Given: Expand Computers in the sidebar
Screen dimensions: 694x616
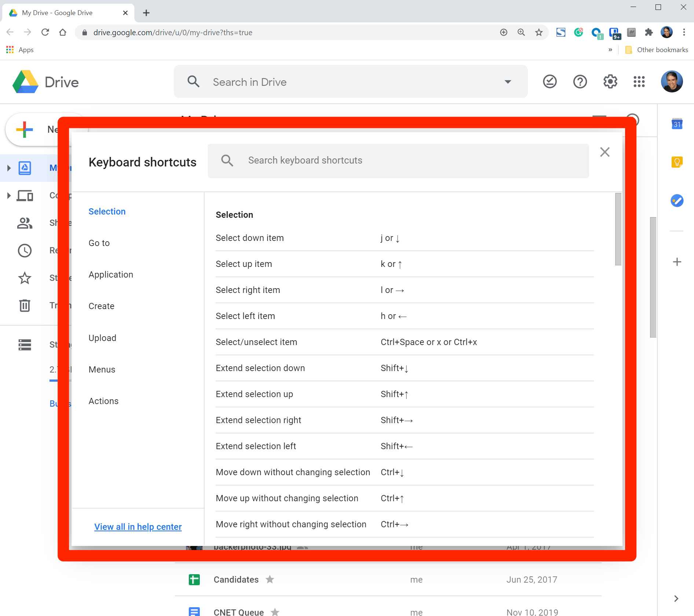Looking at the screenshot, I should point(9,195).
